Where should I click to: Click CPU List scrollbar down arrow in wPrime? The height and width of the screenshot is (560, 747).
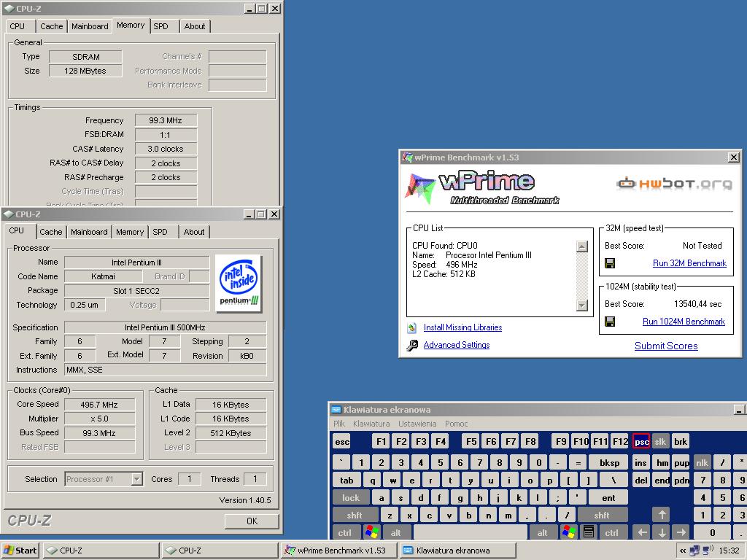[x=581, y=306]
